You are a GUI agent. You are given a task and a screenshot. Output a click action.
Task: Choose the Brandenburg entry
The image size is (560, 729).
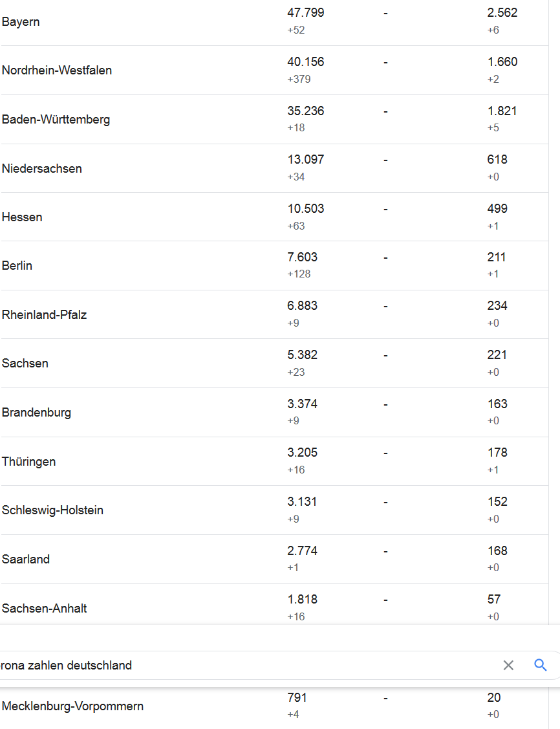(36, 413)
